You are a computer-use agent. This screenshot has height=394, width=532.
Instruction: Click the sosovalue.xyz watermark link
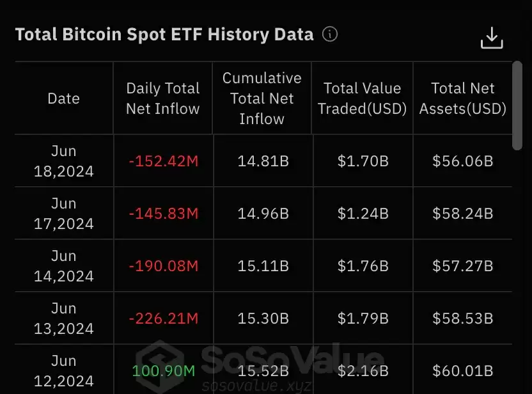pos(256,386)
